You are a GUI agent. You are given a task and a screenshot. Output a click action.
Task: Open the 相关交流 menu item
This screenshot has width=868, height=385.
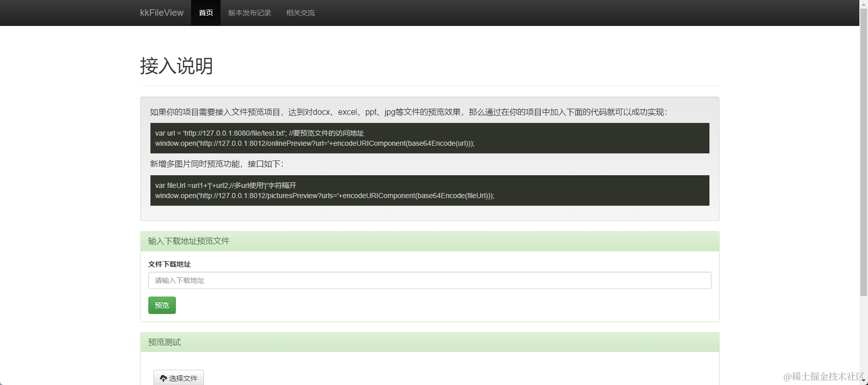300,13
